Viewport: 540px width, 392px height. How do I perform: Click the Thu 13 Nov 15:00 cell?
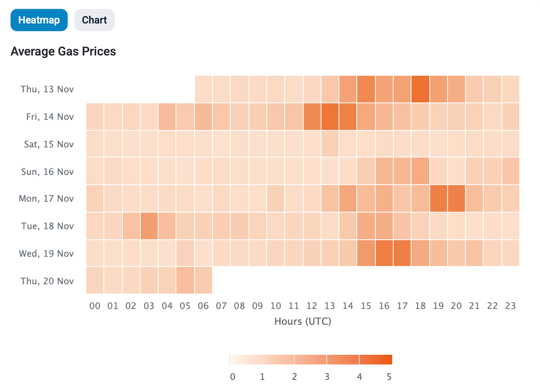coord(366,89)
